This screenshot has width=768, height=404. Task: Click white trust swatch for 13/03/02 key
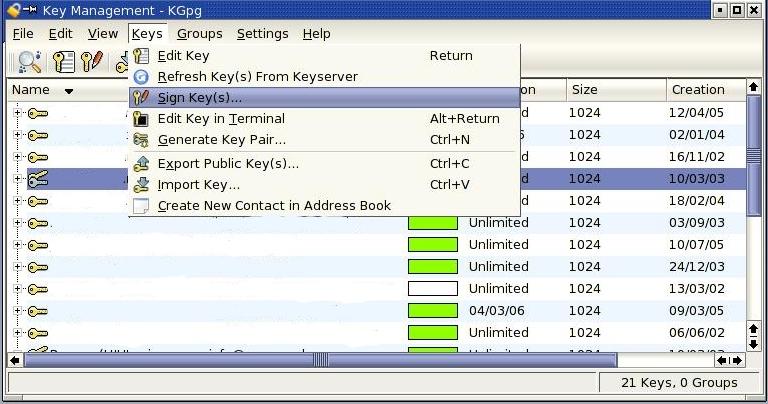(433, 289)
